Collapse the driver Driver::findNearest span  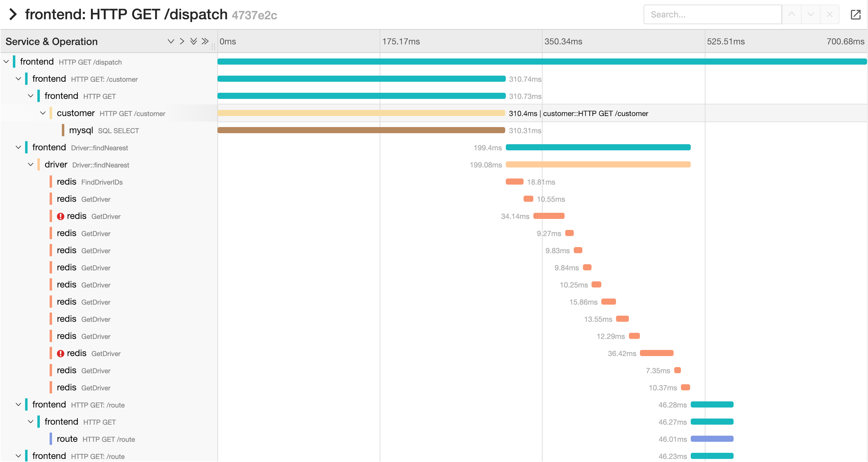pos(30,164)
